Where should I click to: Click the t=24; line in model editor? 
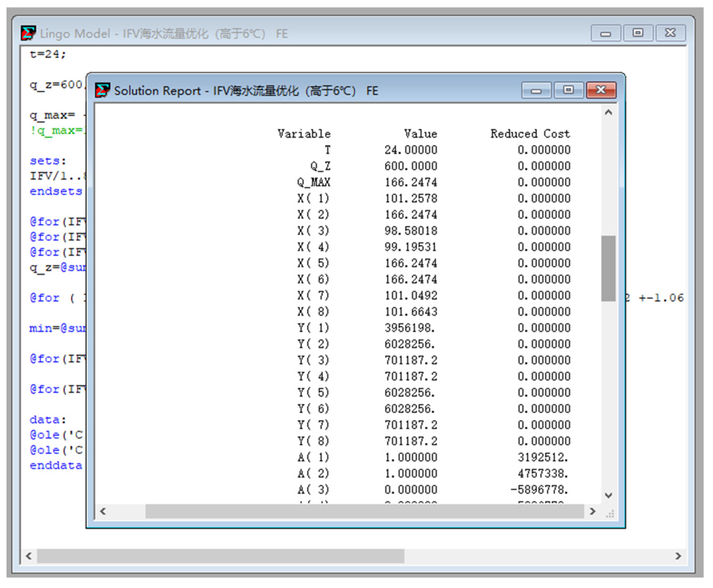[x=48, y=54]
